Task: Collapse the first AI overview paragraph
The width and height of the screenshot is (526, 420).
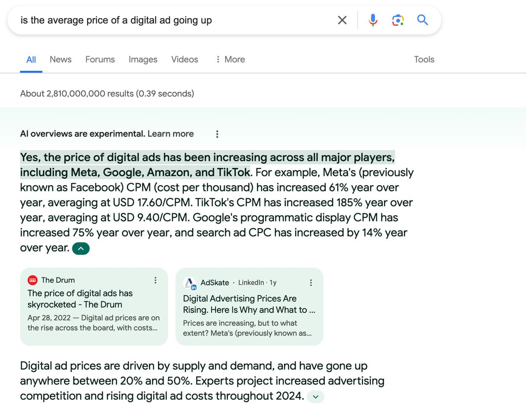Action: pos(81,249)
